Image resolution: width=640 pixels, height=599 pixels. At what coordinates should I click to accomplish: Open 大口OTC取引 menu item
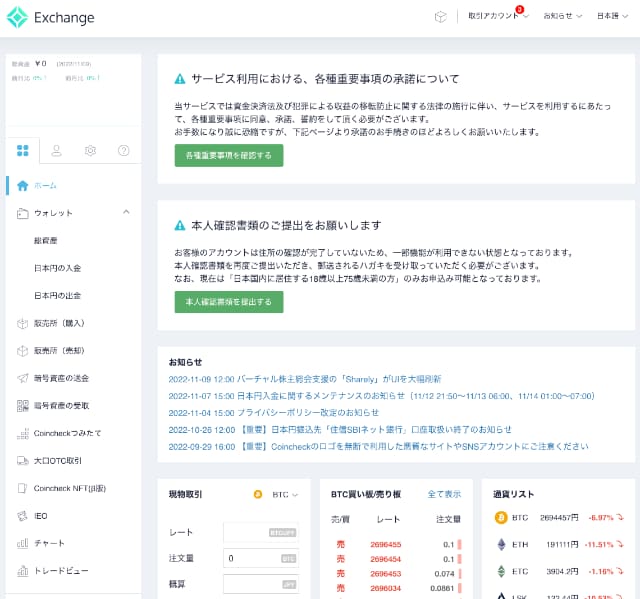(58, 461)
